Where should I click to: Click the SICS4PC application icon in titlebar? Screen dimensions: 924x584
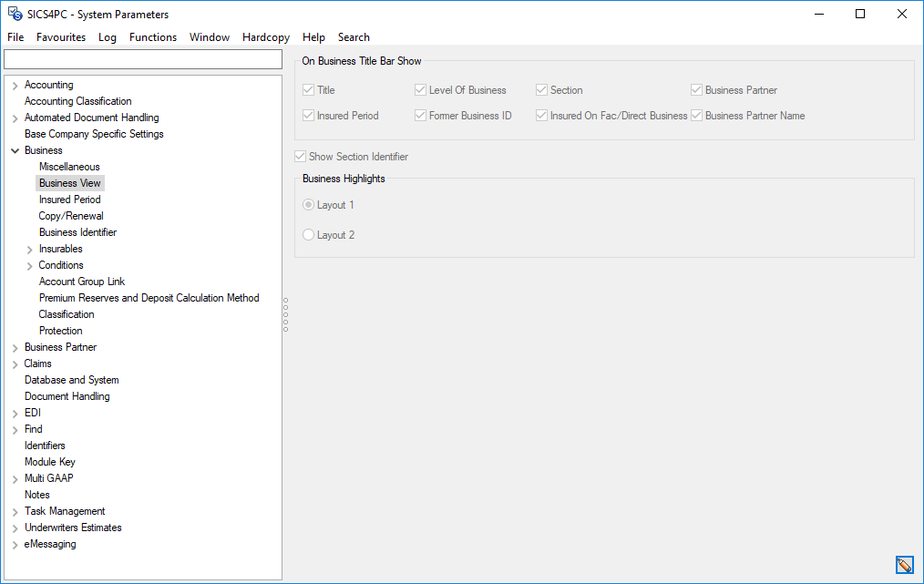click(14, 14)
